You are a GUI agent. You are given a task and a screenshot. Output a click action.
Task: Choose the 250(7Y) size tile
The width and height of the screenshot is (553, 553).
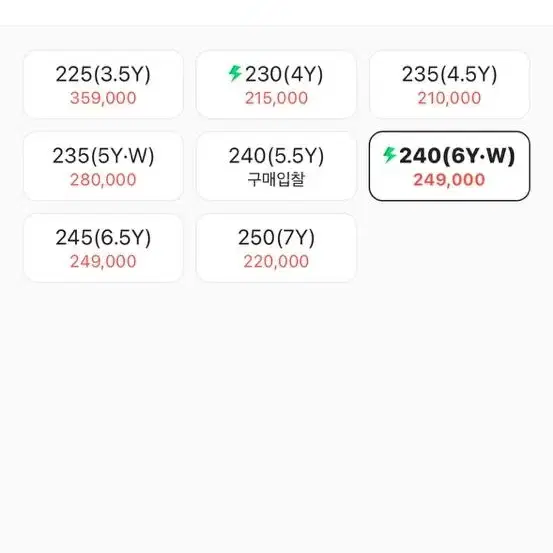[276, 248]
